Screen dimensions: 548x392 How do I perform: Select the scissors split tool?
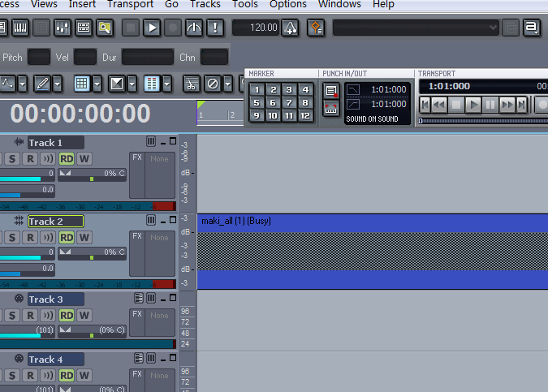(x=191, y=84)
